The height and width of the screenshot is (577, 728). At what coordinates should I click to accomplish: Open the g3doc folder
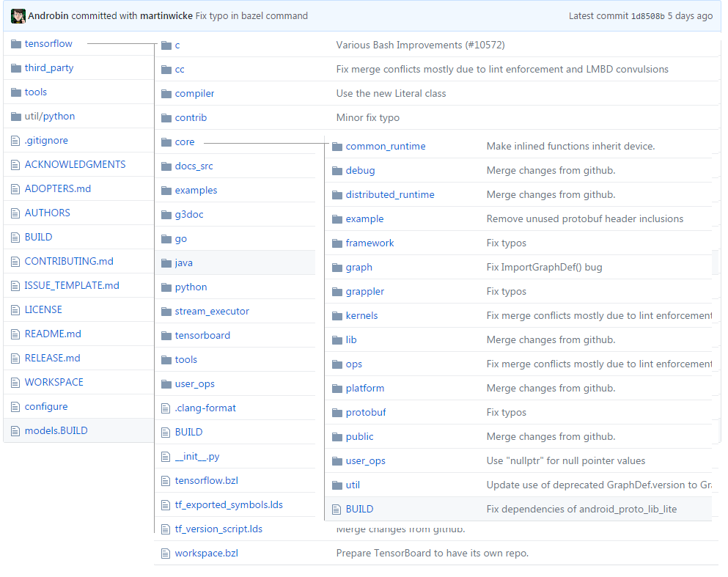[x=189, y=215]
